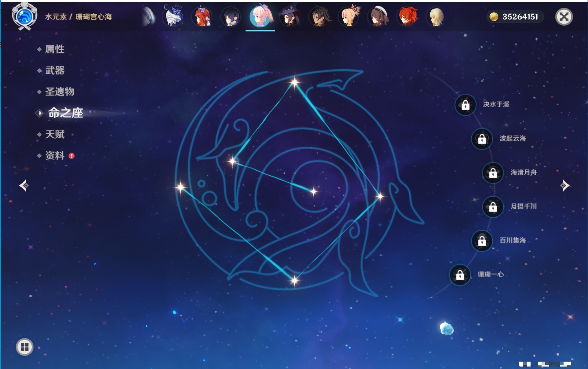The width and height of the screenshot is (588, 369).
Task: Go to previous character with left arrow
Action: click(24, 186)
